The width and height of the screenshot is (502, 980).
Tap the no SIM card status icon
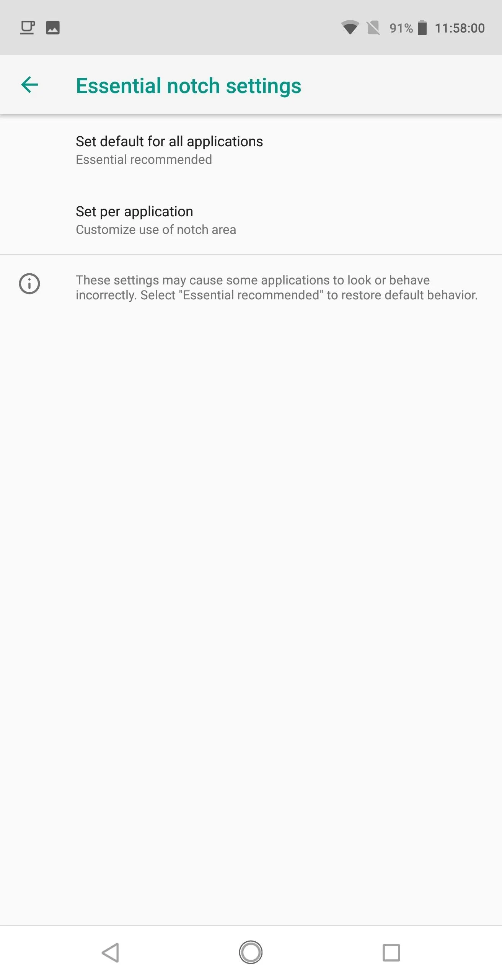coord(373,28)
